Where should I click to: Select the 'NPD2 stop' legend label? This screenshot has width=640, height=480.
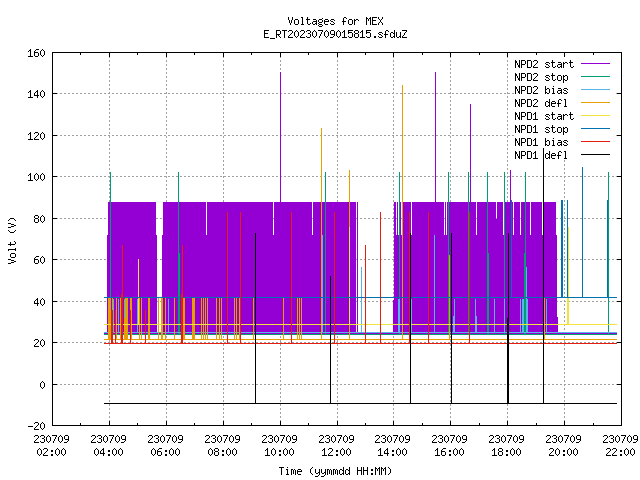pos(541,77)
